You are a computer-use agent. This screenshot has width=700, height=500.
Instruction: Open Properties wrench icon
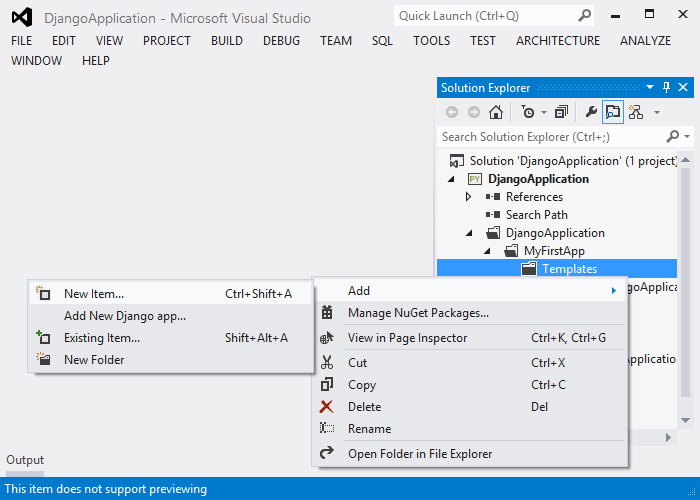pyautogui.click(x=591, y=112)
